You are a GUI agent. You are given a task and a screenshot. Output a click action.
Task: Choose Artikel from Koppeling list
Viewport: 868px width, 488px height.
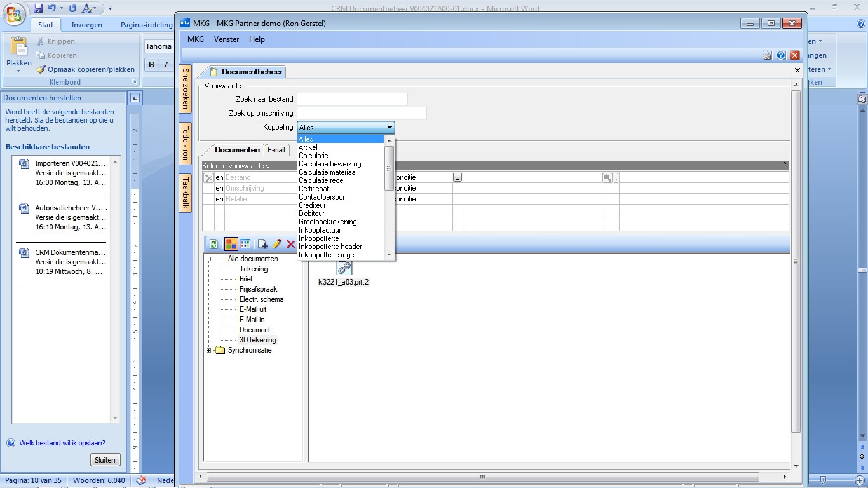(x=308, y=147)
